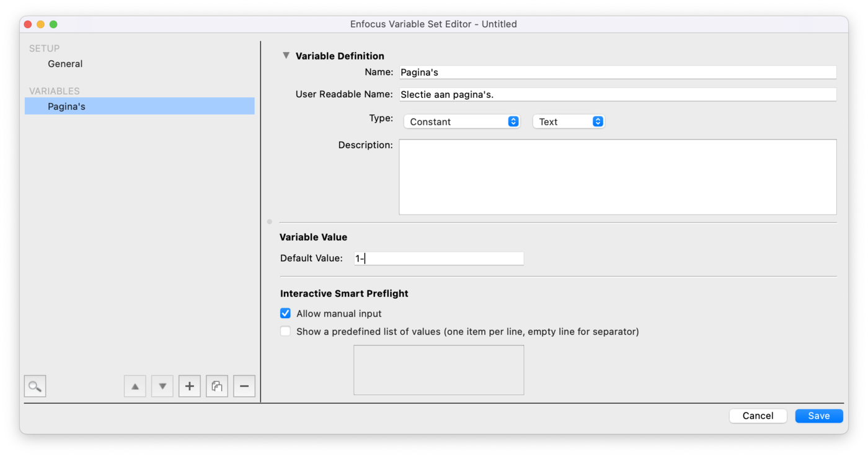This screenshot has height=457, width=868.
Task: Add a new variable with plus button
Action: (190, 386)
